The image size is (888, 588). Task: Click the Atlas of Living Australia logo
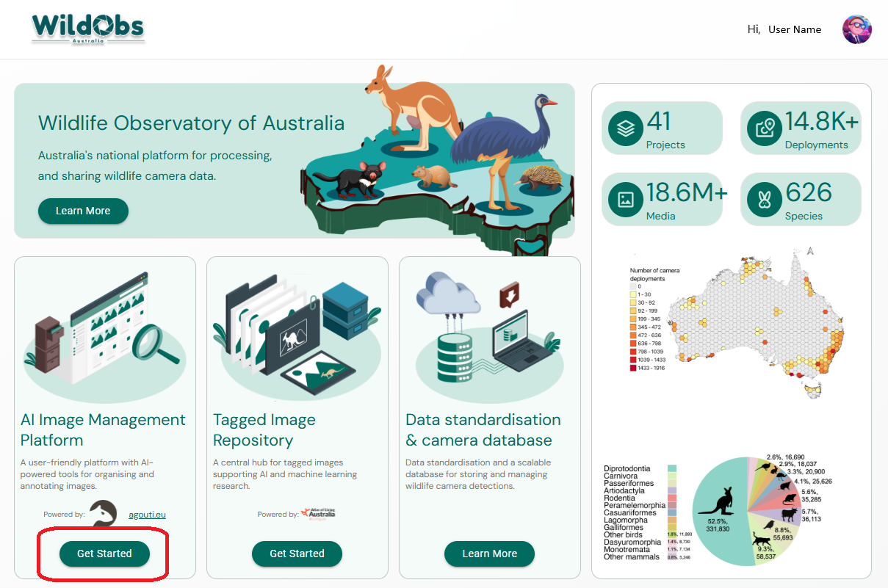[317, 514]
